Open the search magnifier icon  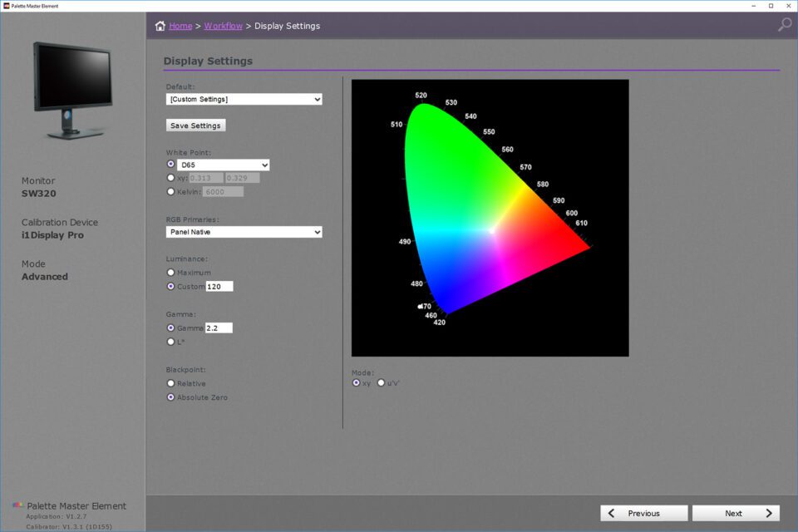click(x=786, y=24)
